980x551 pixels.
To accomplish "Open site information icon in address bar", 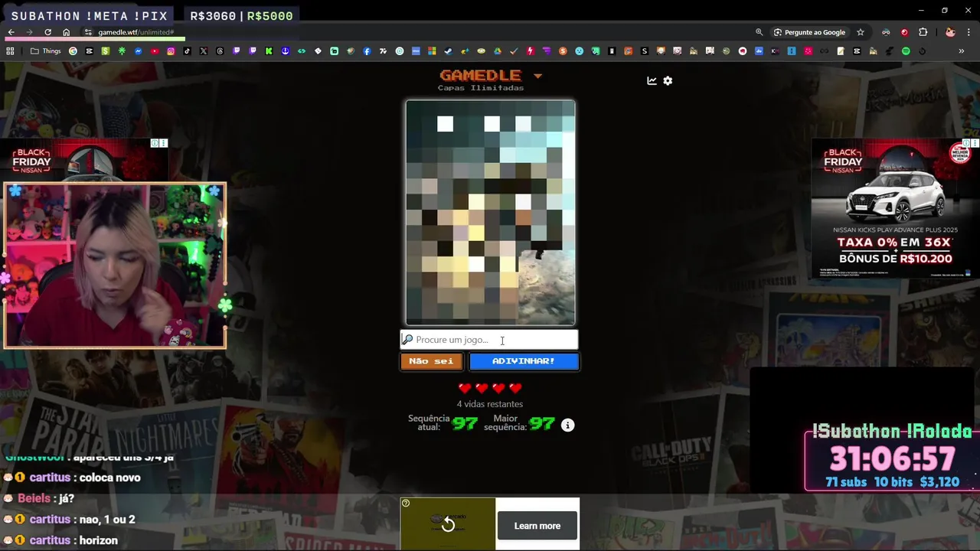I will click(x=88, y=32).
